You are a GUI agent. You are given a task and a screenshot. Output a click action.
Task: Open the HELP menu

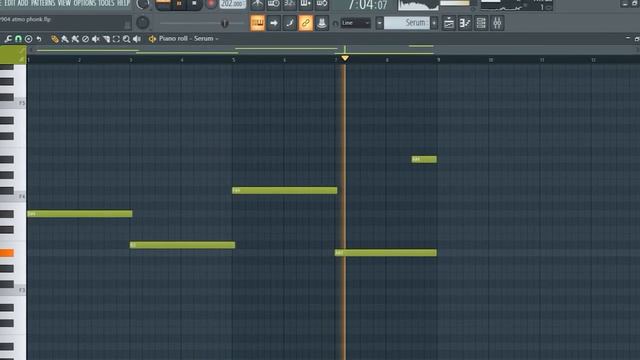pyautogui.click(x=123, y=3)
